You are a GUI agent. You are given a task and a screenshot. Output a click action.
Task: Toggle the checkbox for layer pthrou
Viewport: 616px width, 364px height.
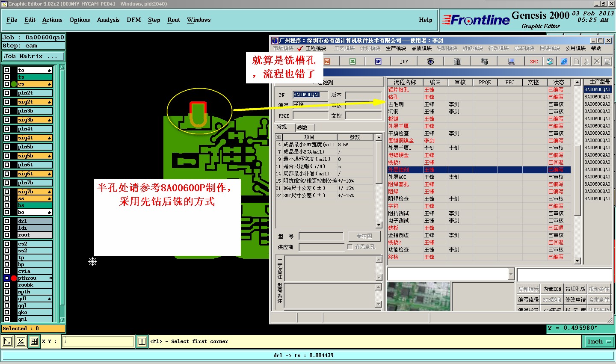click(x=7, y=278)
